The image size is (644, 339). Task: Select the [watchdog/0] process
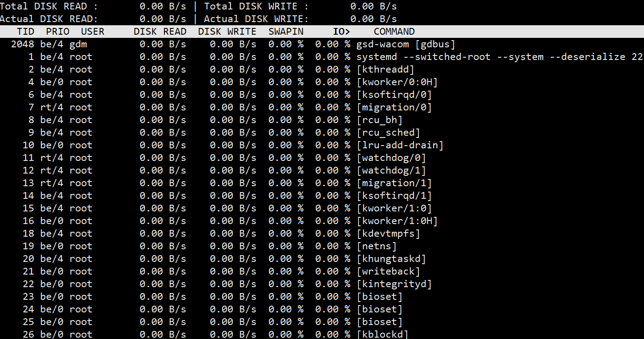click(x=391, y=158)
